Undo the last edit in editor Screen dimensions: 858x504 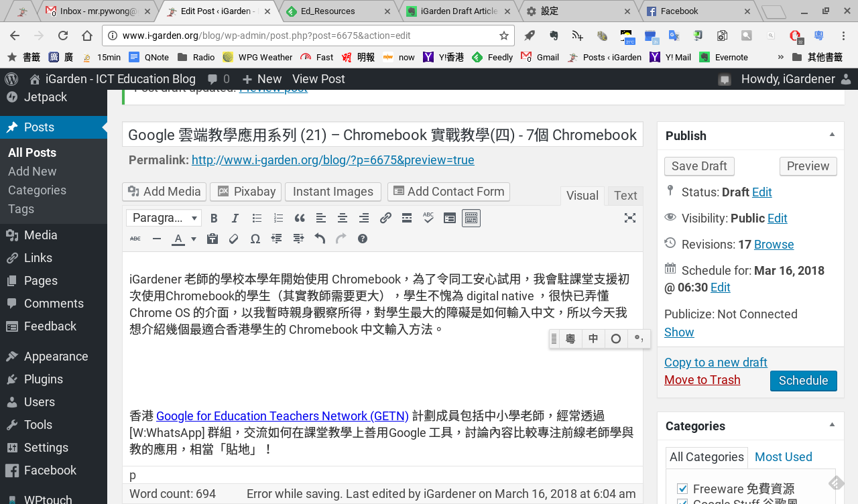pyautogui.click(x=320, y=239)
